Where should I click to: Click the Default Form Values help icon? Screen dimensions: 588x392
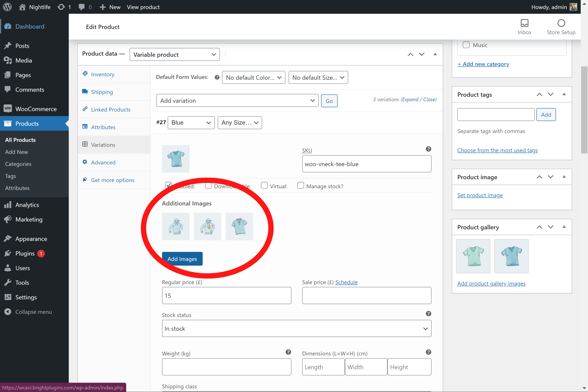[217, 77]
